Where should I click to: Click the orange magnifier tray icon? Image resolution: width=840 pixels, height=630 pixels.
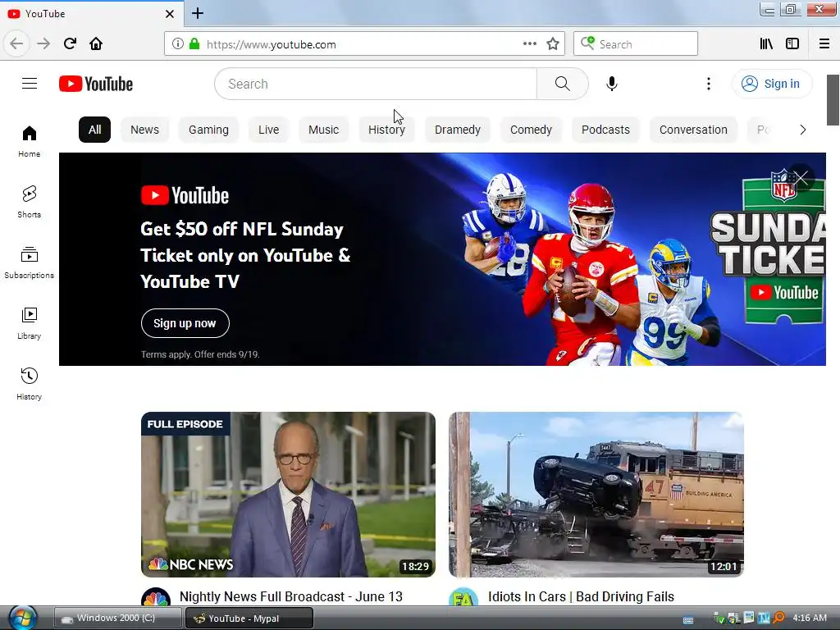[x=779, y=618]
